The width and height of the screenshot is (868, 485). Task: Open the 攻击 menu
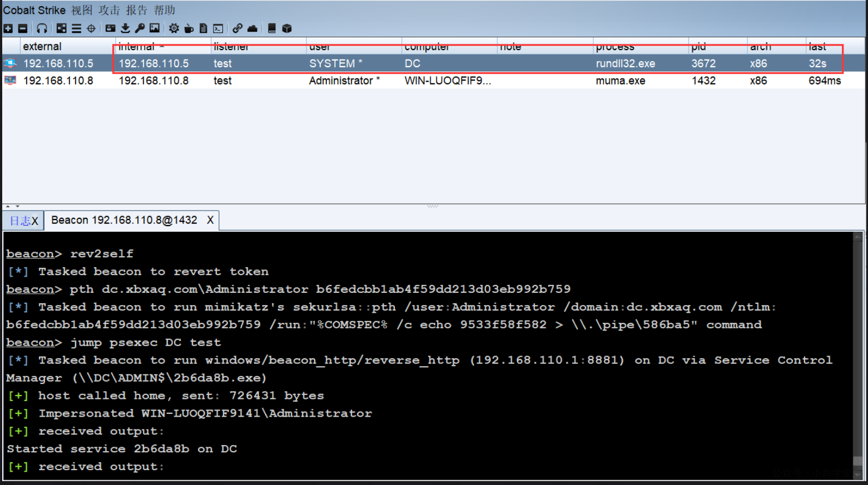click(x=109, y=10)
